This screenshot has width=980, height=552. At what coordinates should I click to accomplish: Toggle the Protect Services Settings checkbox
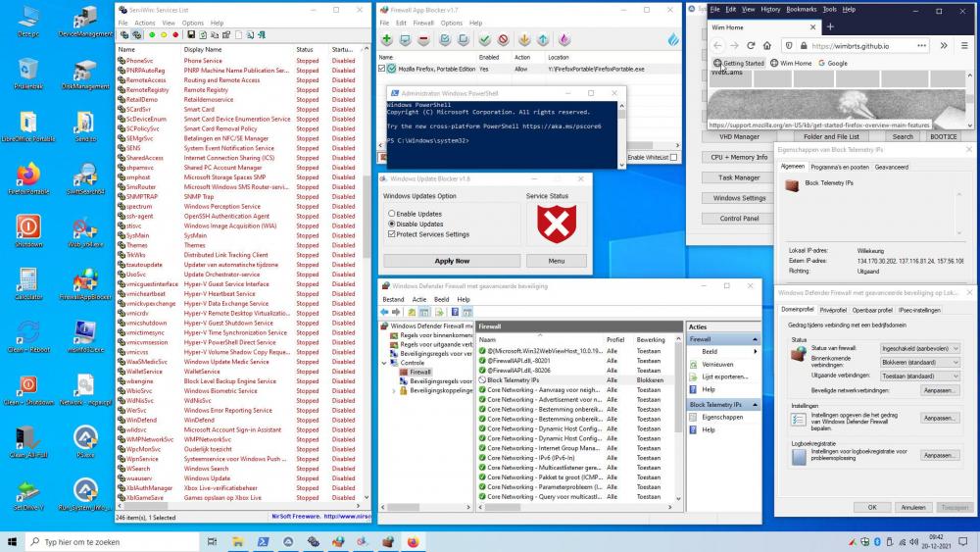[x=393, y=234]
